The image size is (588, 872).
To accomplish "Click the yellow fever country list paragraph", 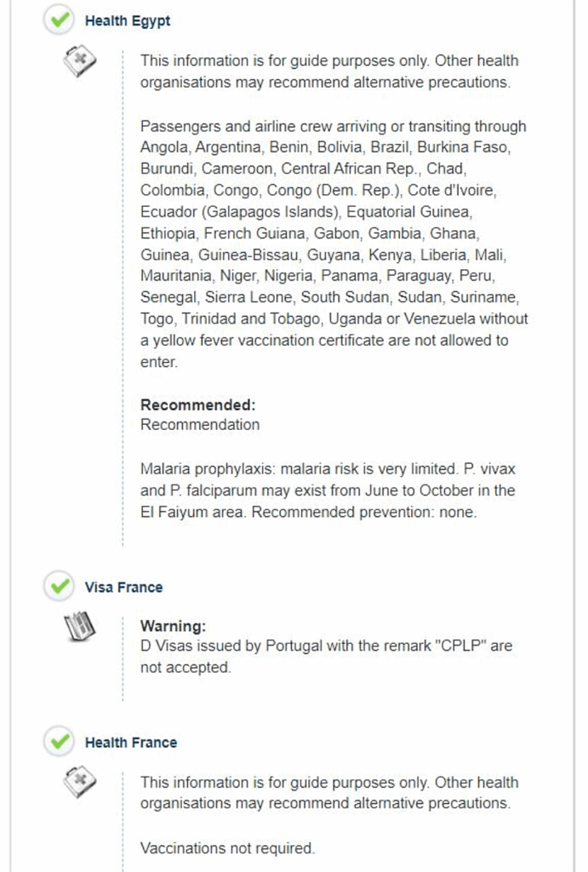I will (334, 244).
